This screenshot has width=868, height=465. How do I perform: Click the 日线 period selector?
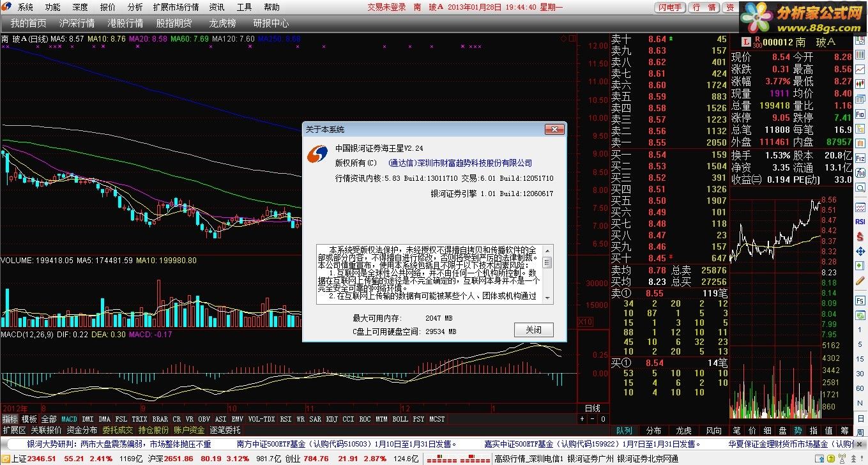pyautogui.click(x=592, y=408)
